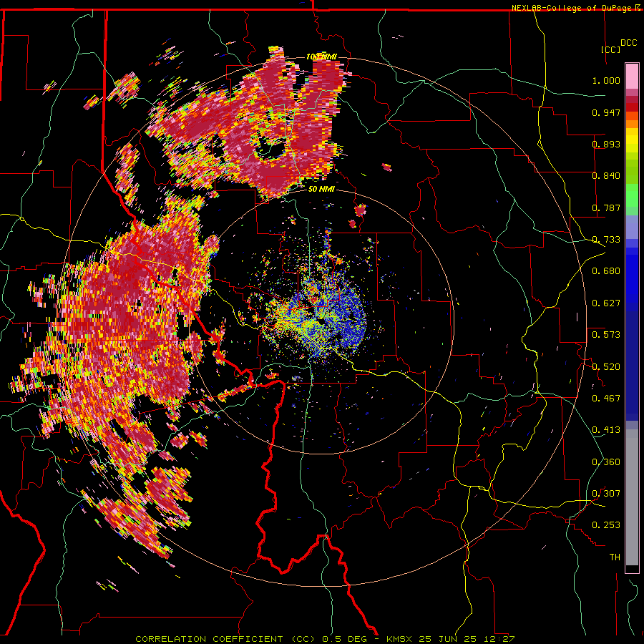Screen dimensions: 644x644
Task: Click the DCC label above the color scale
Action: click(x=629, y=43)
